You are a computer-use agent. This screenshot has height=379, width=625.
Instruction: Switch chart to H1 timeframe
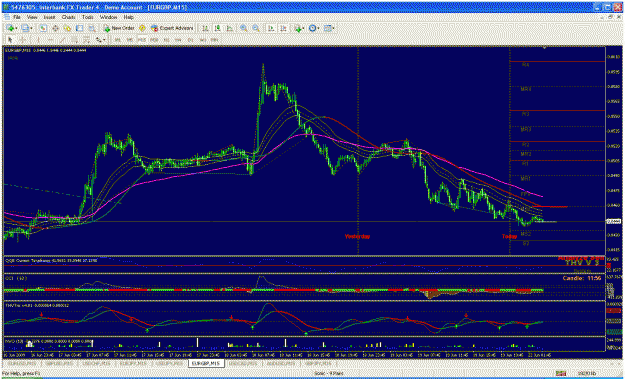166,40
